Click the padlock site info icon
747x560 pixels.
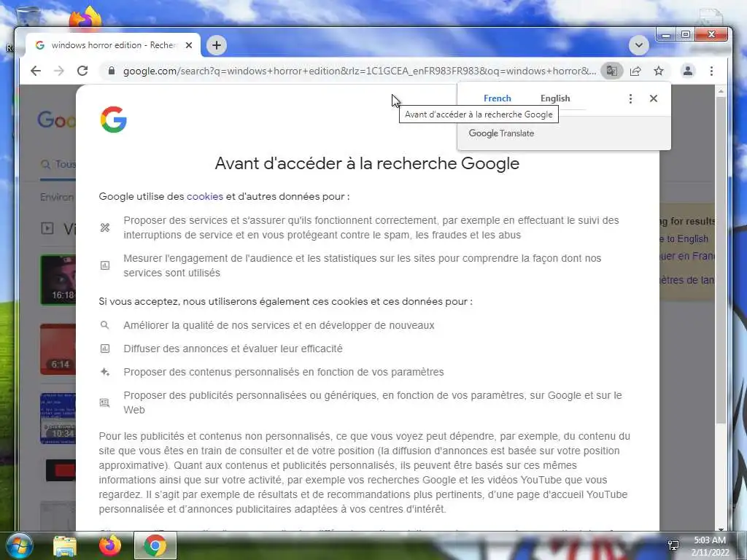[x=112, y=71]
